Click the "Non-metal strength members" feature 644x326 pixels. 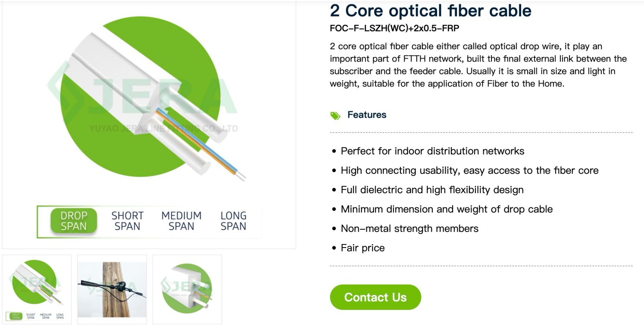tap(409, 228)
